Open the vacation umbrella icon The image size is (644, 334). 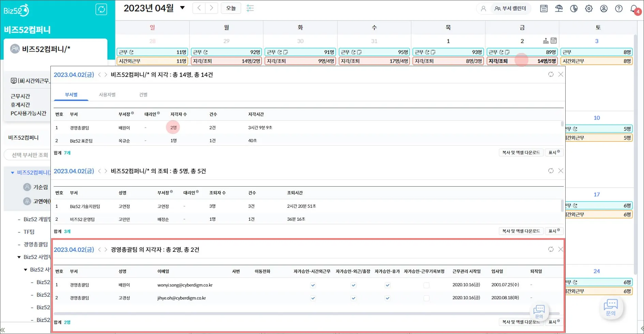click(x=559, y=9)
